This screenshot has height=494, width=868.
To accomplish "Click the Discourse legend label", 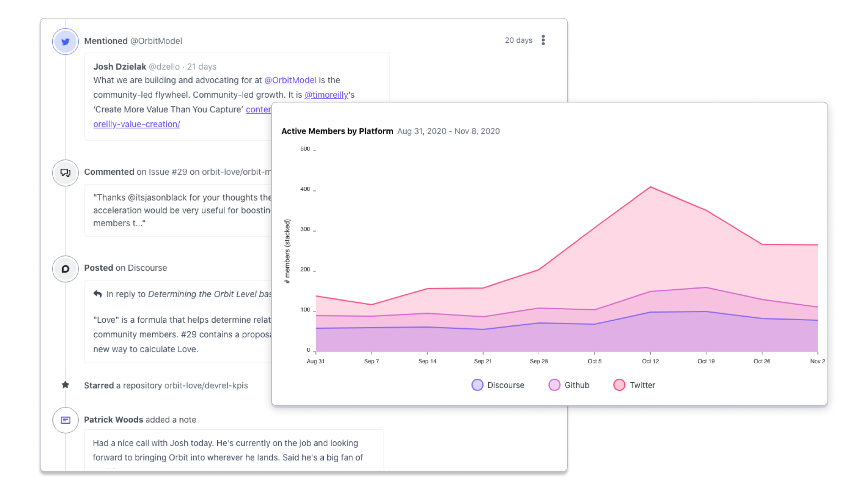I will coord(506,385).
